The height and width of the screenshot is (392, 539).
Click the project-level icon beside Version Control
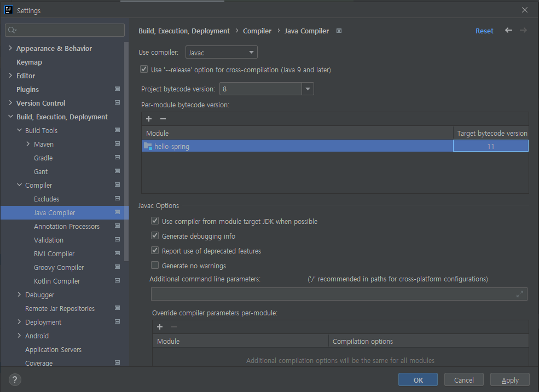click(117, 102)
